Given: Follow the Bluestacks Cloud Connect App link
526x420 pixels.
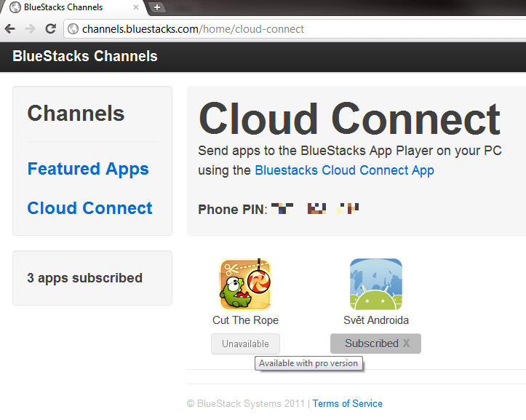Looking at the screenshot, I should (345, 170).
